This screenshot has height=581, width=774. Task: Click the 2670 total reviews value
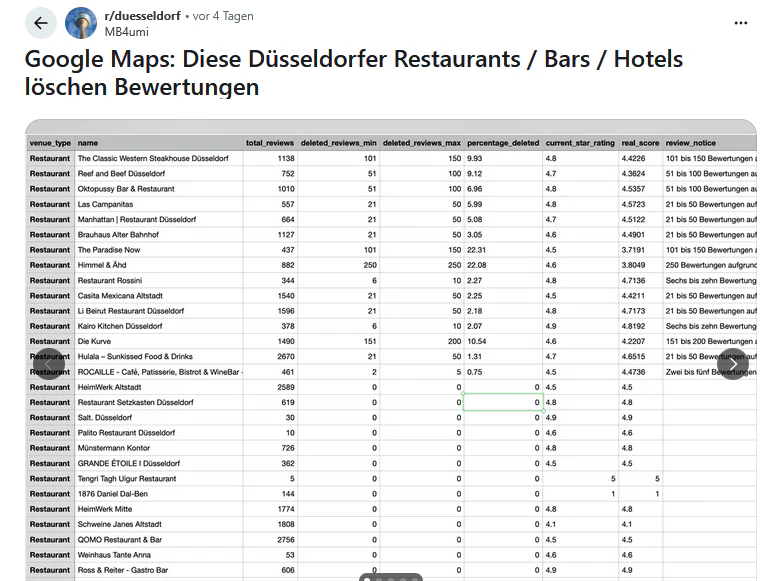click(286, 356)
